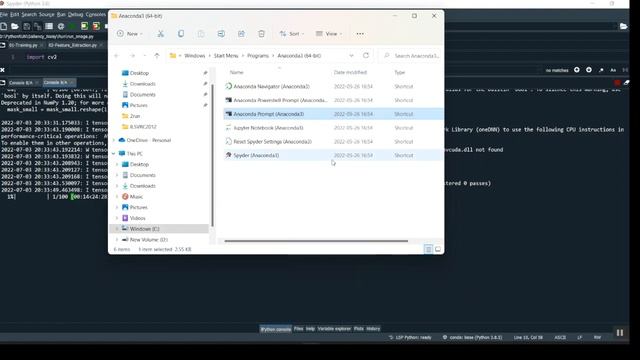Open recent locations dropdown near back arrows

coord(144,56)
